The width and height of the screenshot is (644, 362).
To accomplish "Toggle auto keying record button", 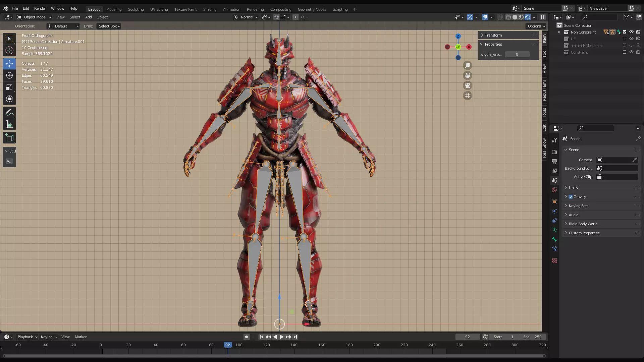I will (247, 337).
